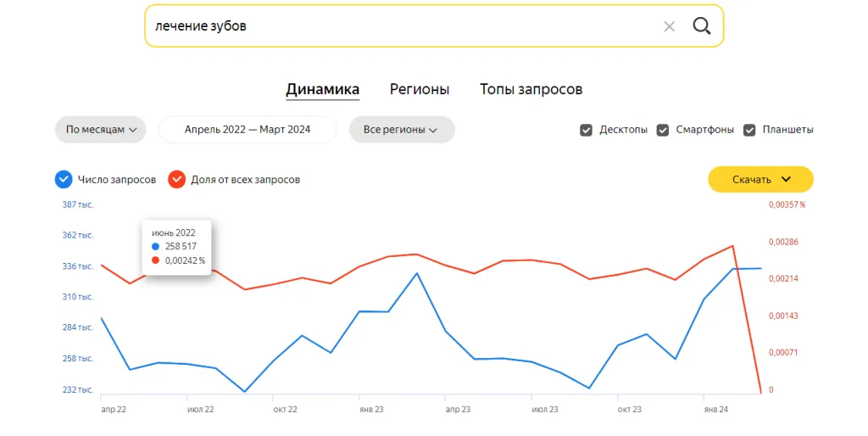Open the yellow Скачать download button
Viewport: 868px width, 436px height.
click(760, 180)
